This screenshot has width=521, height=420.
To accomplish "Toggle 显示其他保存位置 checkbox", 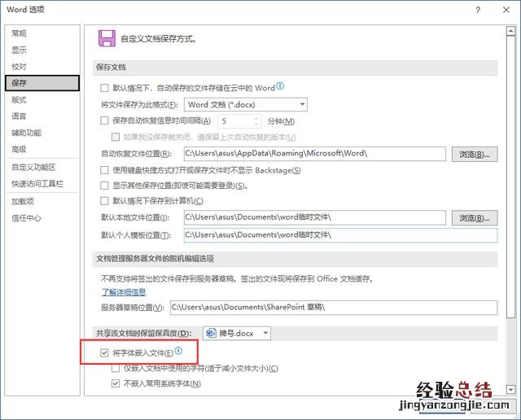I will click(x=104, y=186).
